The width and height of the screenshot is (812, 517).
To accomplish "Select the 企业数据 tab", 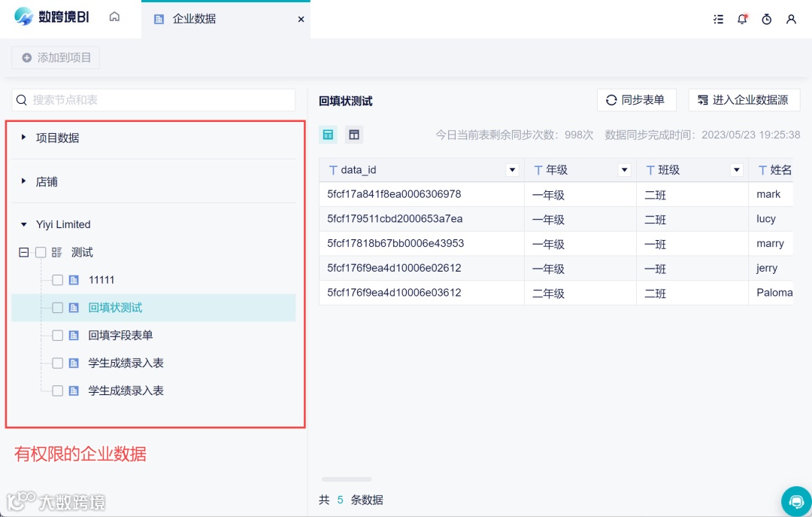I will point(226,19).
